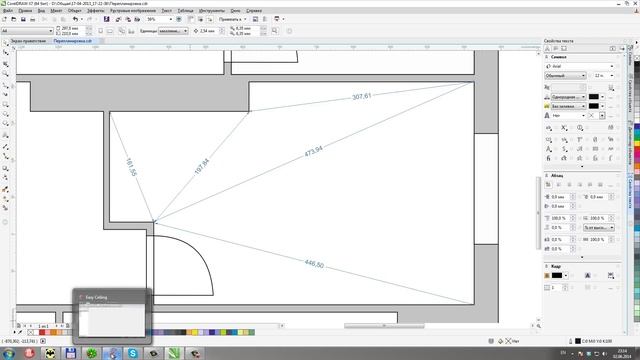Undo the last action in the toolbar
The width and height of the screenshot is (640, 360).
point(75,19)
